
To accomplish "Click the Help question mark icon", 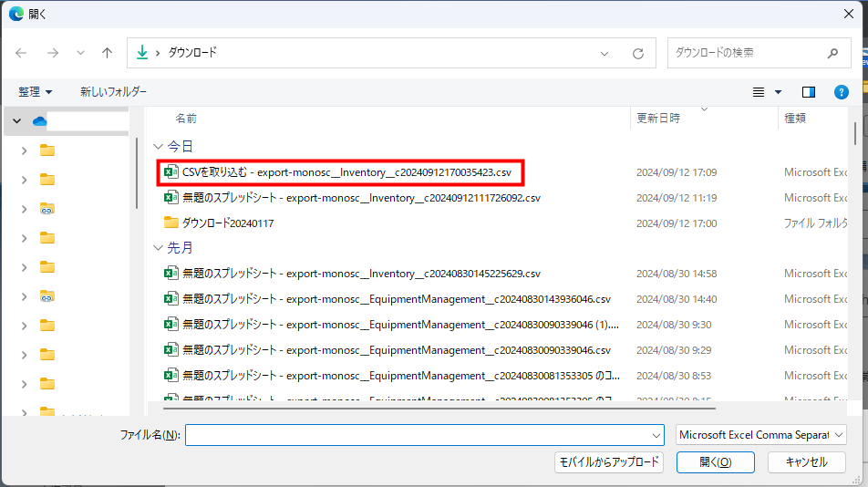I will click(842, 92).
